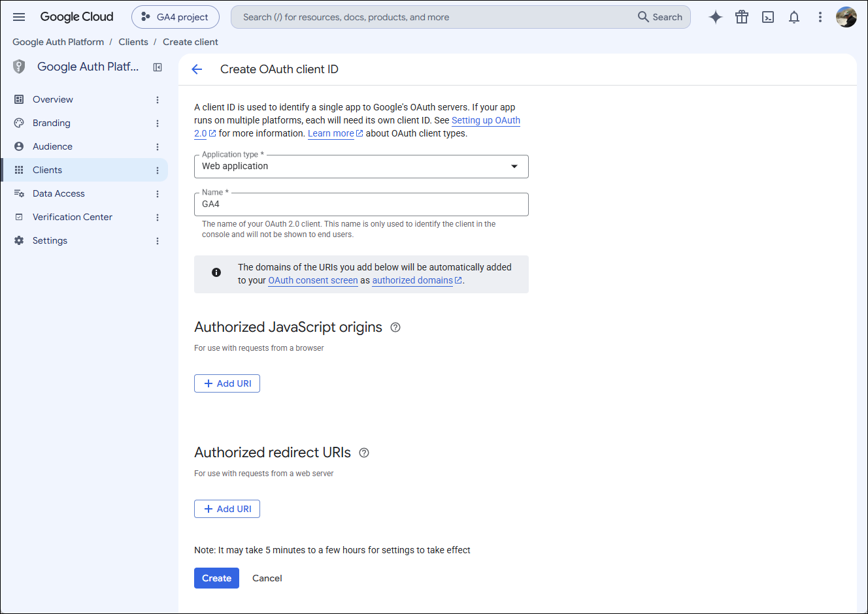
Task: Add URI under Authorized redirect URIs
Action: point(227,509)
